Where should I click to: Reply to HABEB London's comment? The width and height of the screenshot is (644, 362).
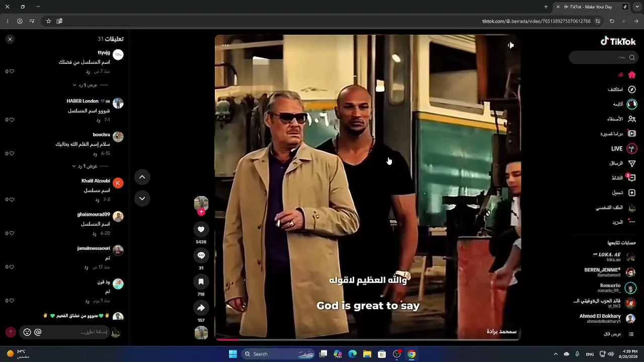pos(98,120)
